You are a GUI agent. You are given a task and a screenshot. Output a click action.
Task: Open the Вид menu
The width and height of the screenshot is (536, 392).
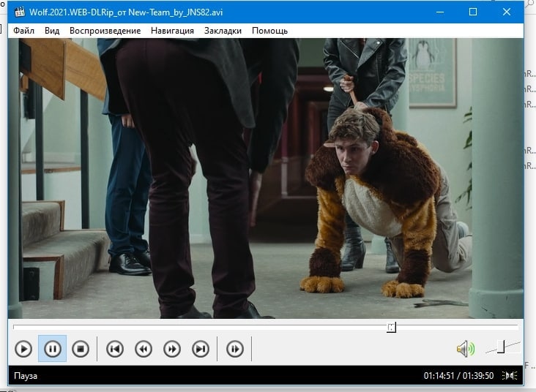coord(52,31)
